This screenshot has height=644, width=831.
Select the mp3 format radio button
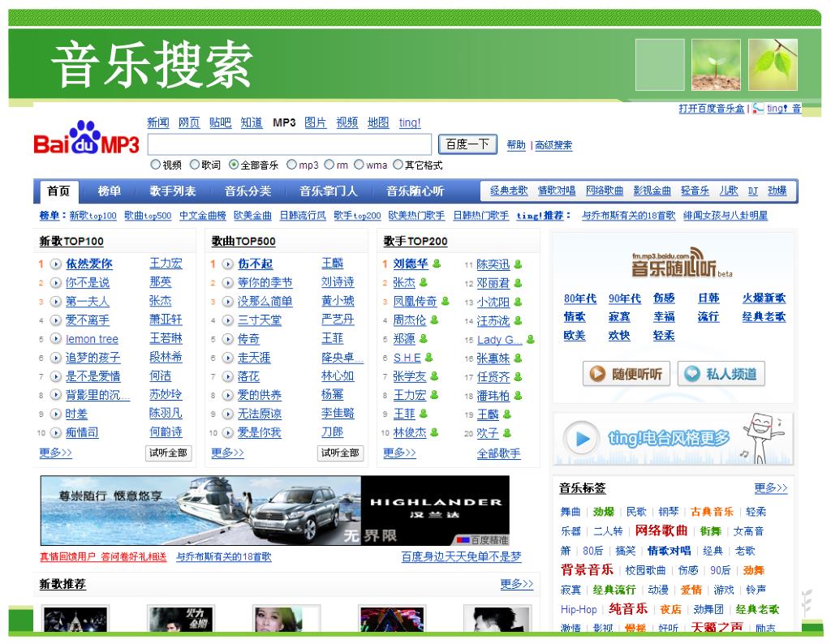pyautogui.click(x=291, y=165)
